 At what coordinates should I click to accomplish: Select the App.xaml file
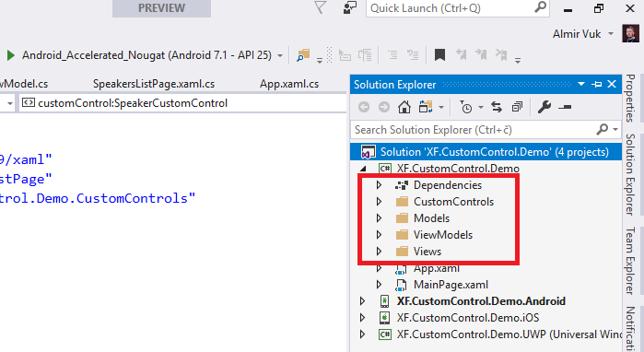click(436, 268)
